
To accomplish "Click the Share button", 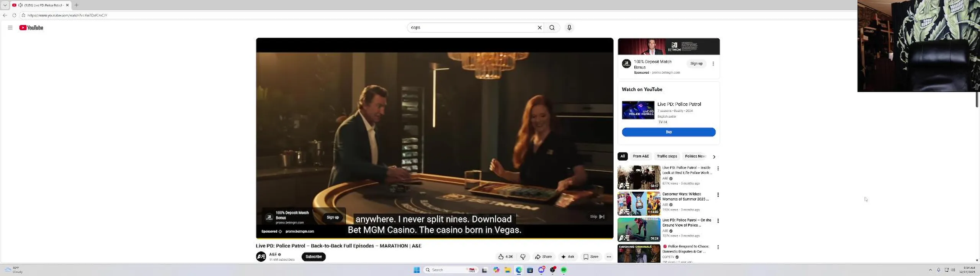I will point(544,257).
